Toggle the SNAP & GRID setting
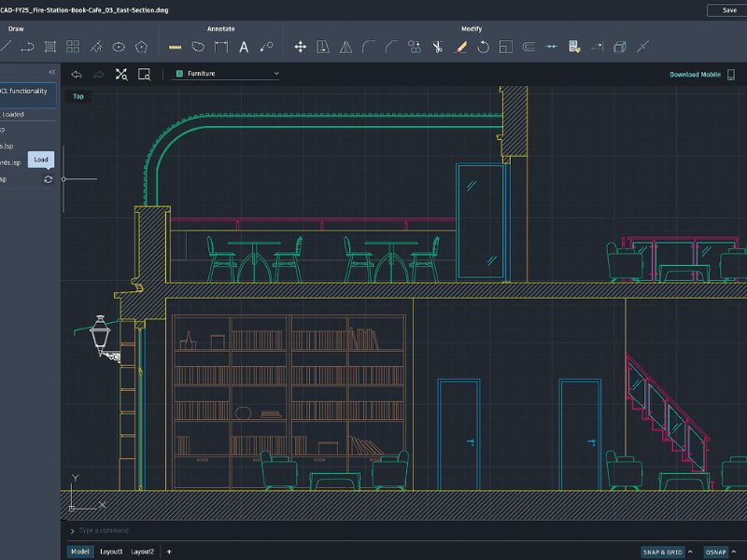Image resolution: width=747 pixels, height=560 pixels. pos(663,552)
